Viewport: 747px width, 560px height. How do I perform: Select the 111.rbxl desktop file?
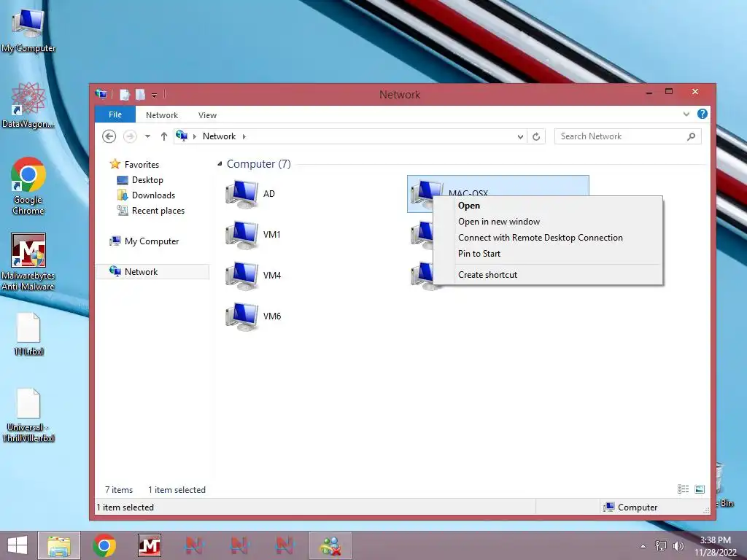(28, 334)
